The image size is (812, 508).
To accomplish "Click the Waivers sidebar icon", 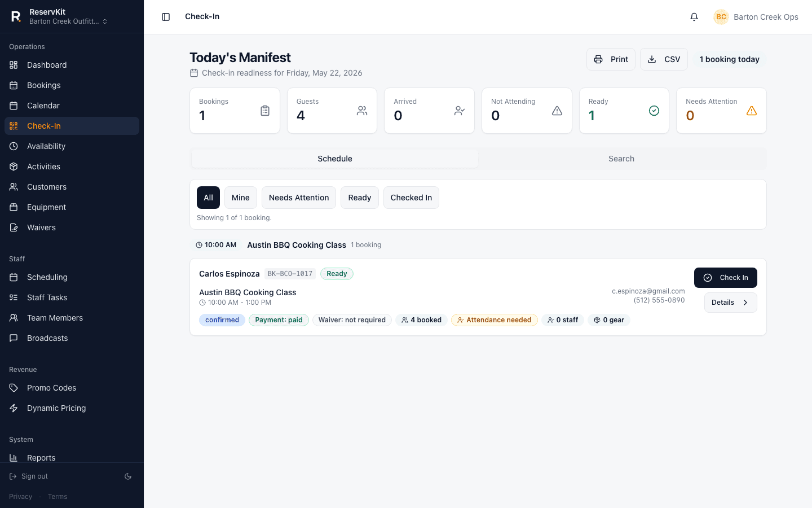I will 14,227.
